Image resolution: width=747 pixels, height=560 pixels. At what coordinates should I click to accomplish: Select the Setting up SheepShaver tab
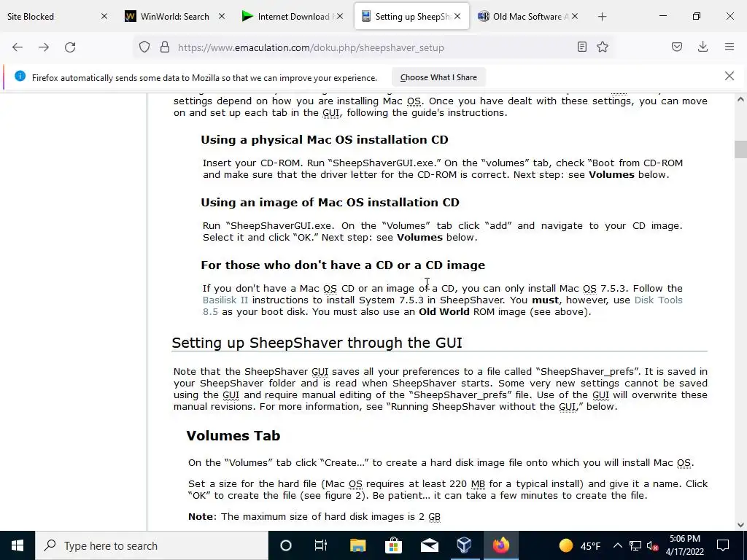point(411,17)
